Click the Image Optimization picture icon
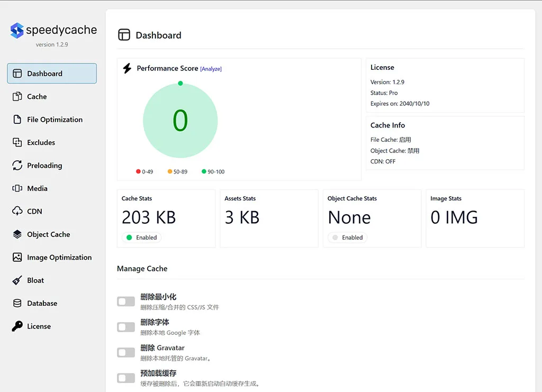The height and width of the screenshot is (392, 542). (x=17, y=258)
